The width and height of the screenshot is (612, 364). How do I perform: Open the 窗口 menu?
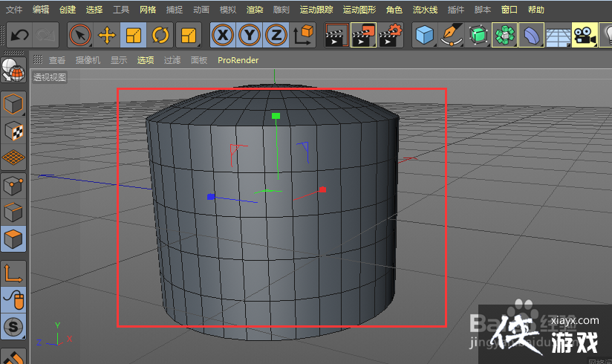(509, 10)
